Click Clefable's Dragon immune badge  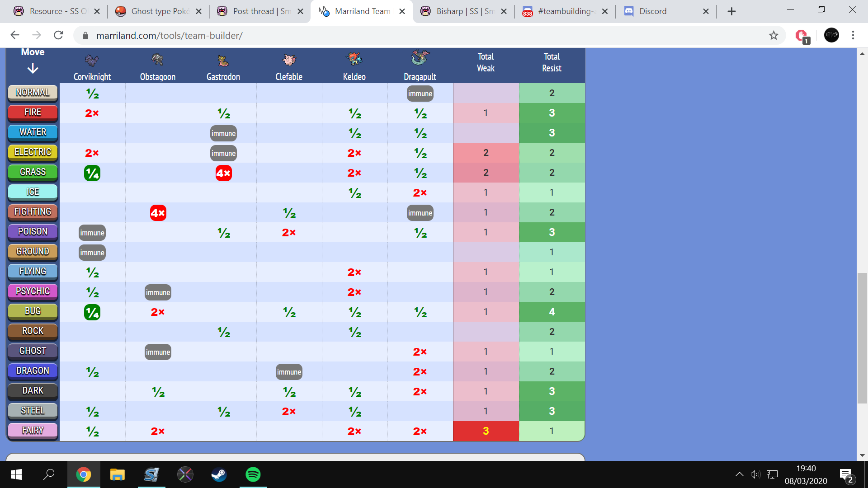pyautogui.click(x=289, y=372)
